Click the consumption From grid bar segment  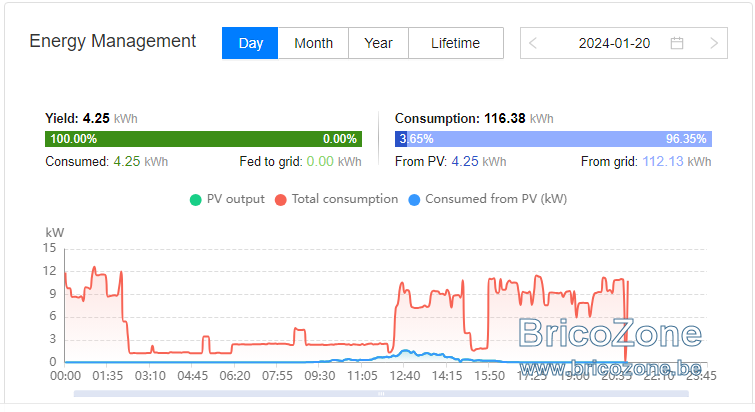pyautogui.click(x=559, y=139)
